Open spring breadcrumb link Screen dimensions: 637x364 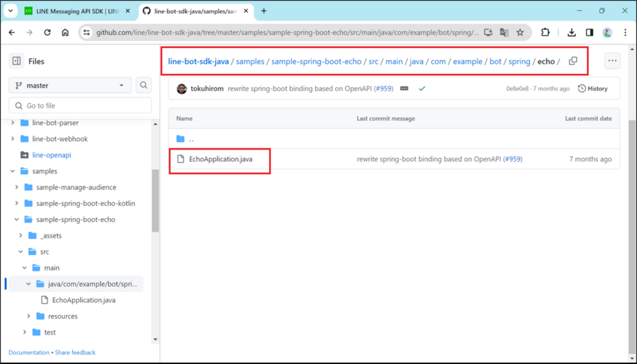519,62
